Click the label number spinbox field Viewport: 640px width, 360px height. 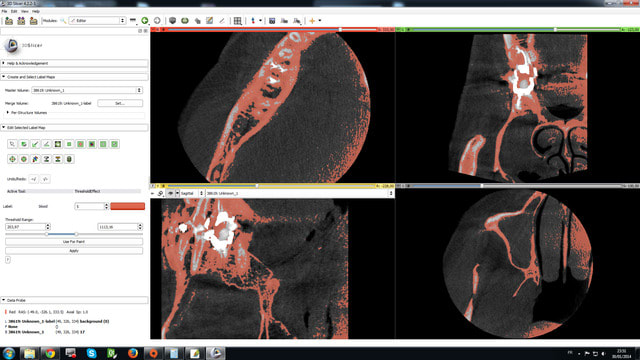[x=92, y=206]
